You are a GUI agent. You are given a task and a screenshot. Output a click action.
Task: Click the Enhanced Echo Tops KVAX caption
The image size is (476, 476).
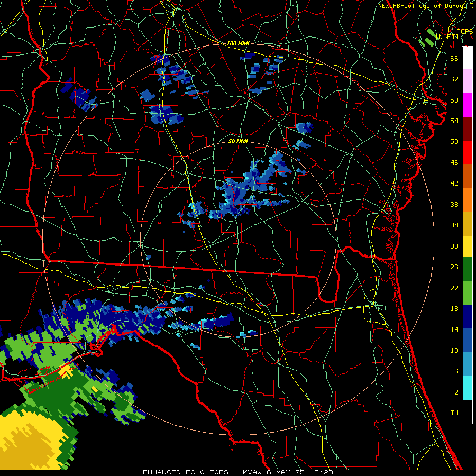click(238, 472)
